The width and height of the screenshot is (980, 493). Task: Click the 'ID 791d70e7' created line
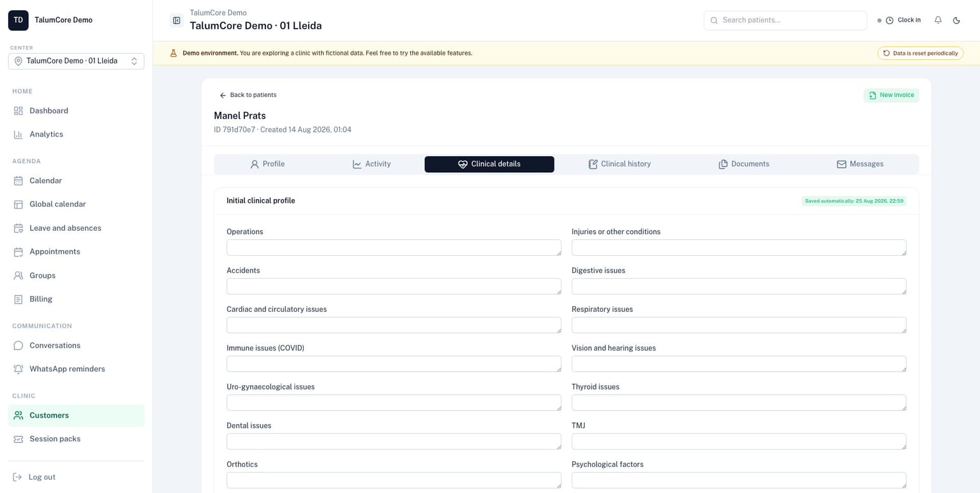point(283,130)
